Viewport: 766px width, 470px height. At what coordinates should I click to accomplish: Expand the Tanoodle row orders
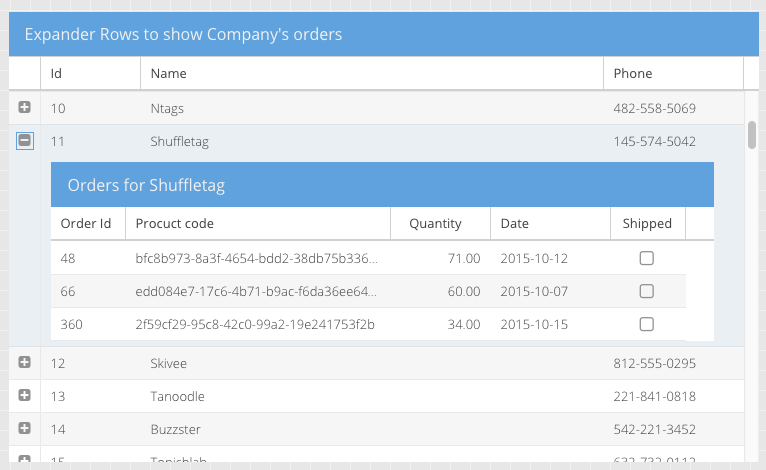[25, 396]
